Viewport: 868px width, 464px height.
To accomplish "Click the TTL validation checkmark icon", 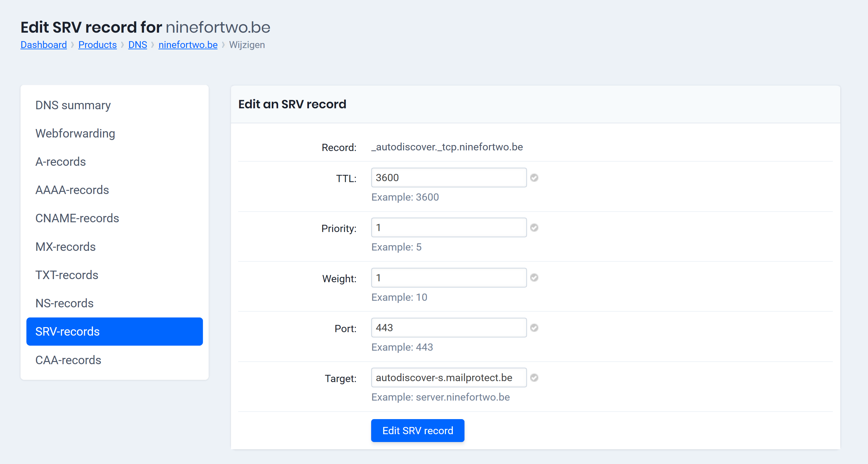I will click(x=534, y=178).
